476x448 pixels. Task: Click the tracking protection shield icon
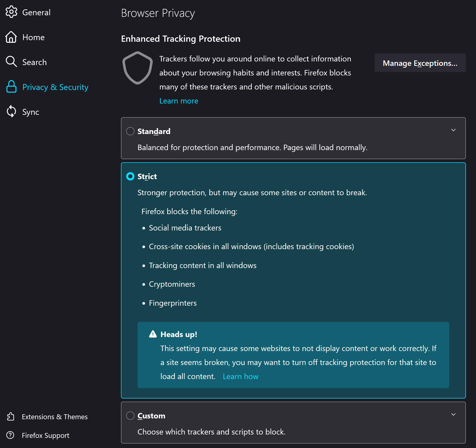click(137, 68)
